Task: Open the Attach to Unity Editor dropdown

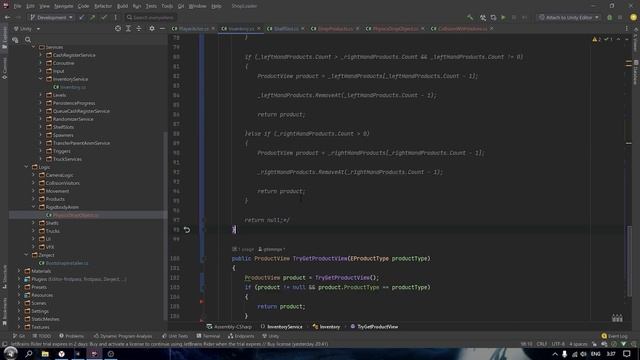Action: click(x=569, y=18)
